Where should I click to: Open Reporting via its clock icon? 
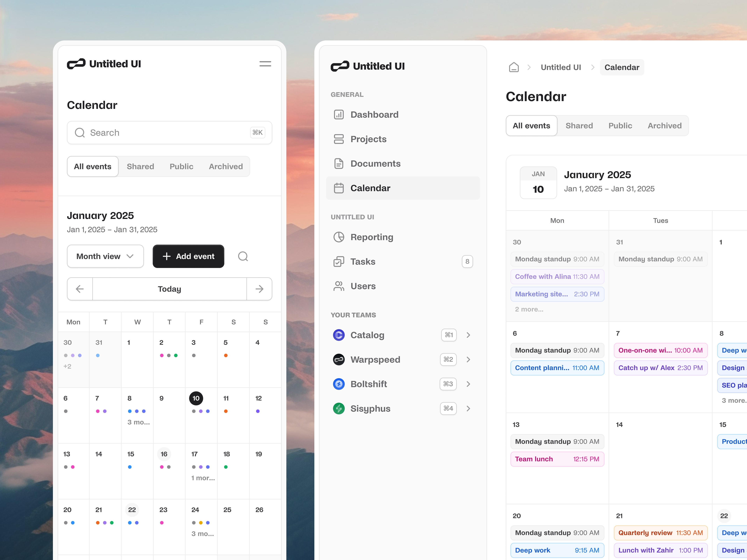[x=339, y=237]
